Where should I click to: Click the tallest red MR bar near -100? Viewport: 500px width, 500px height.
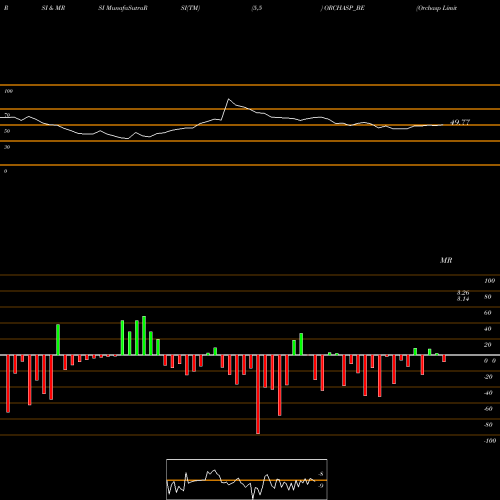[x=258, y=394]
